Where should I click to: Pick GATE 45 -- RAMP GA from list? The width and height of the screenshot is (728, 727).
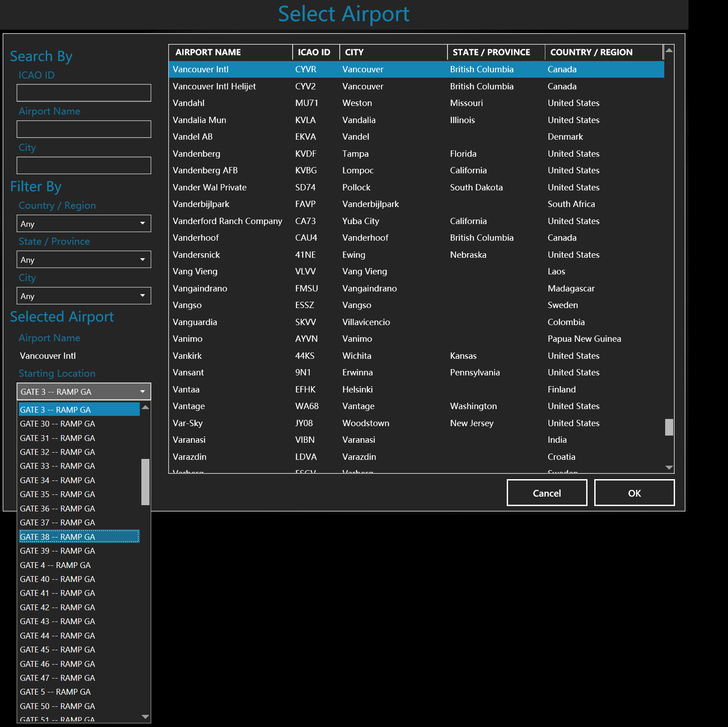(79, 649)
